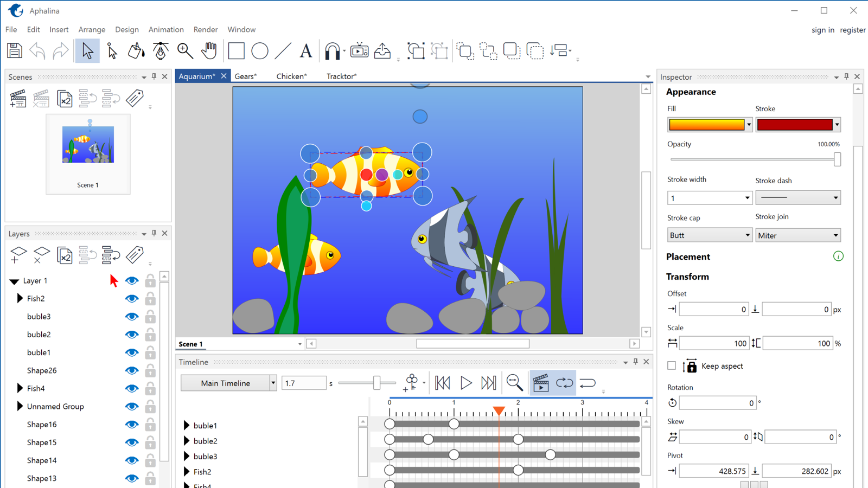Select the Text tool
Viewport: 868px width, 488px height.
click(x=305, y=50)
